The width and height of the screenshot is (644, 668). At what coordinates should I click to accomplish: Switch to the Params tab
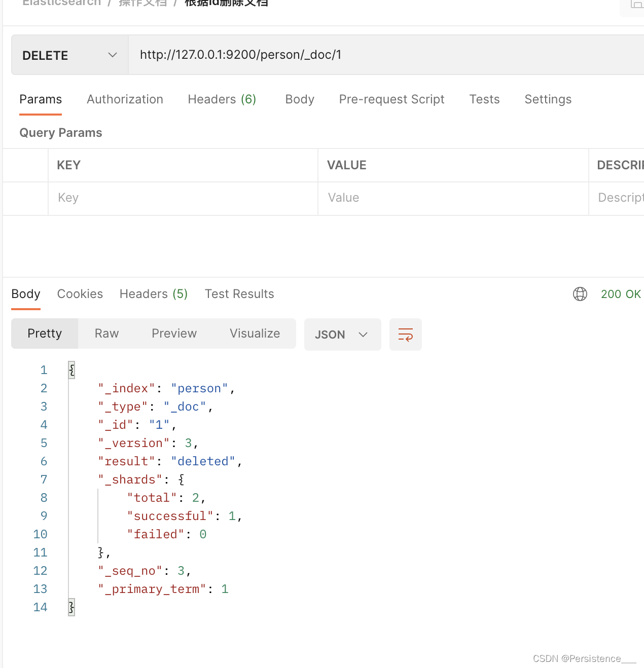tap(41, 99)
